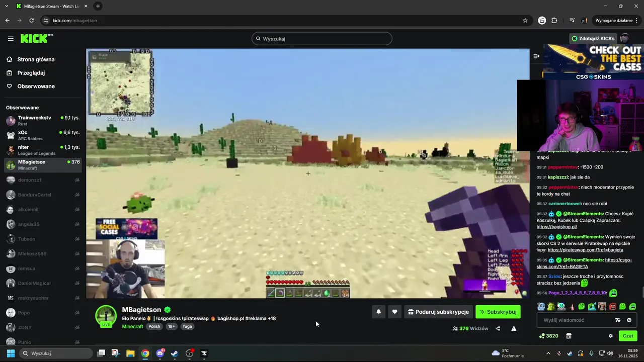644x362 pixels.
Task: Click the Zdobądź KICKs button
Action: click(593, 39)
